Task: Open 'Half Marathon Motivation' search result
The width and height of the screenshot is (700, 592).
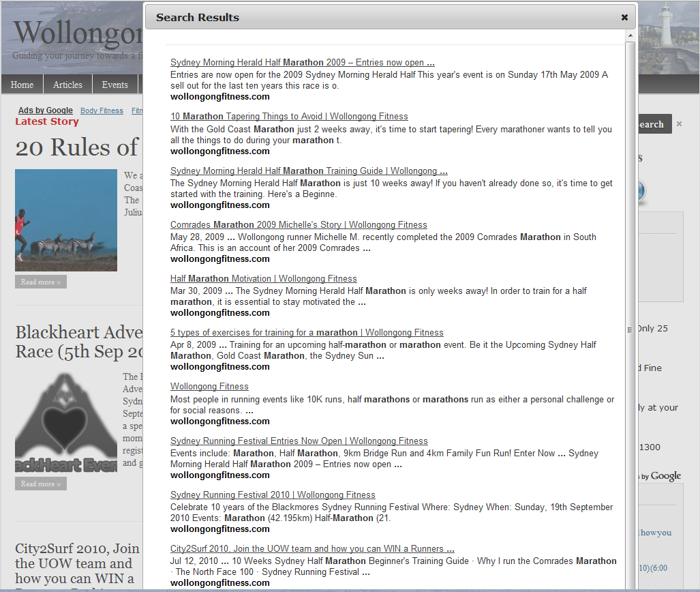Action: (x=263, y=279)
